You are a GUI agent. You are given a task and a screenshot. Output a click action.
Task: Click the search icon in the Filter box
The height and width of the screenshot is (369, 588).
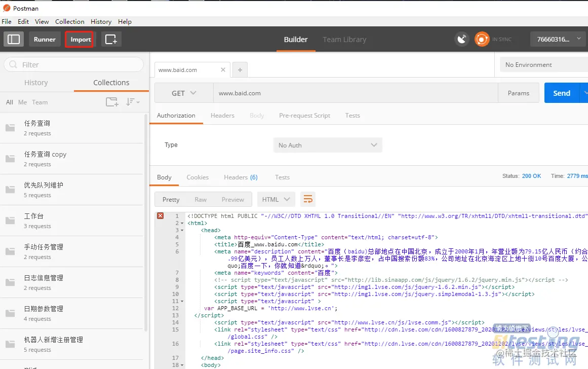coord(13,64)
